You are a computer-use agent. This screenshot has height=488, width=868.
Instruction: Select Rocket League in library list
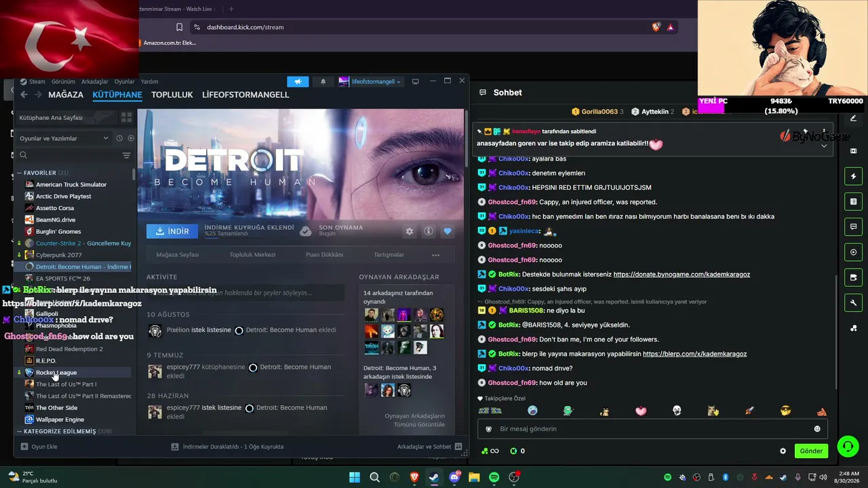pos(56,372)
